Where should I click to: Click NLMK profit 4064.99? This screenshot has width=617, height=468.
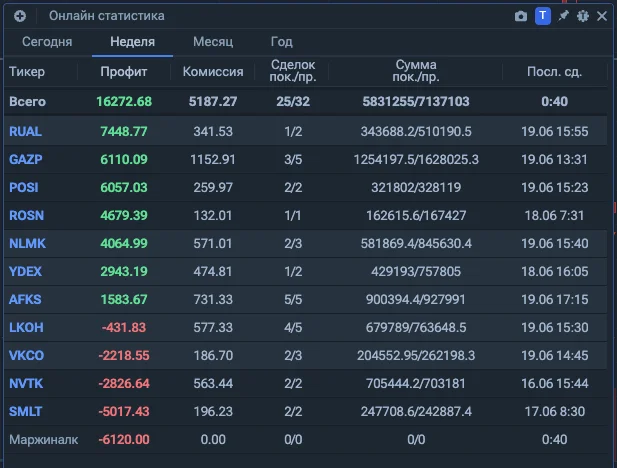[x=124, y=243]
